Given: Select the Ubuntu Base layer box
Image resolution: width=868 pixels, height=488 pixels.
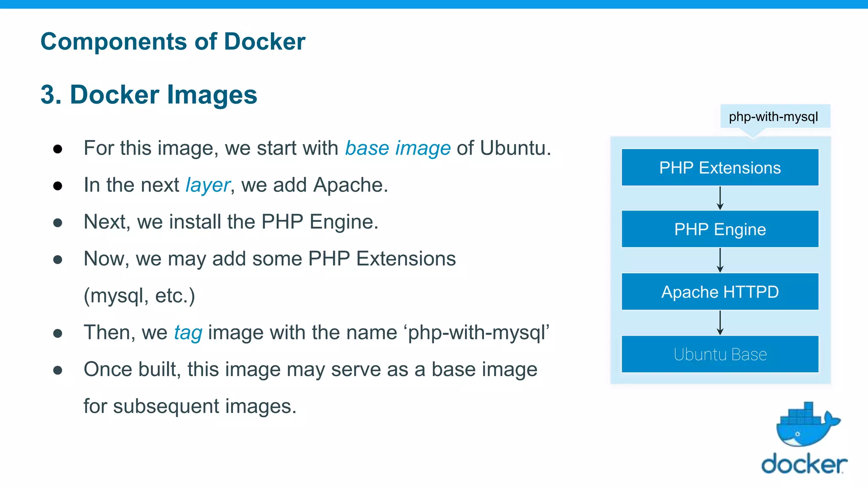Looking at the screenshot, I should (720, 354).
